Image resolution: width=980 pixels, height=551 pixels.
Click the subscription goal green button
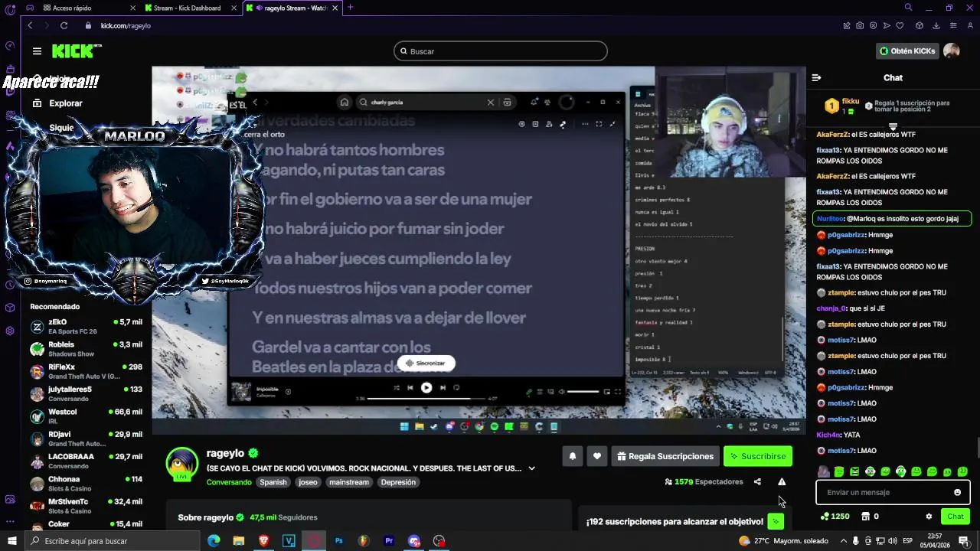(x=776, y=522)
